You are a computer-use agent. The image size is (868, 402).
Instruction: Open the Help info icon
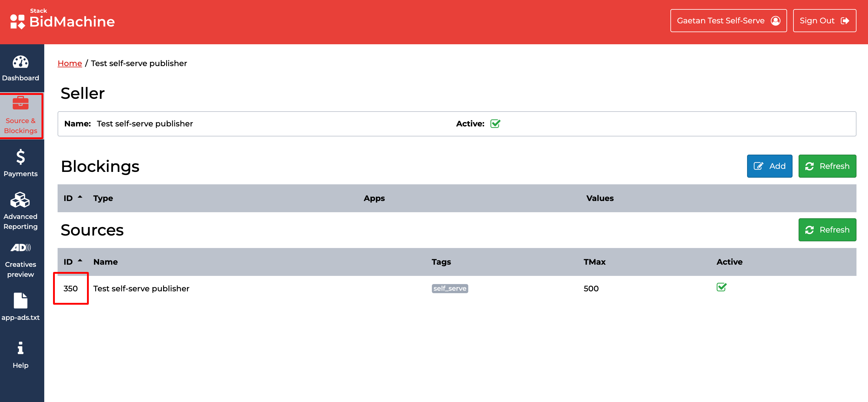[21, 348]
